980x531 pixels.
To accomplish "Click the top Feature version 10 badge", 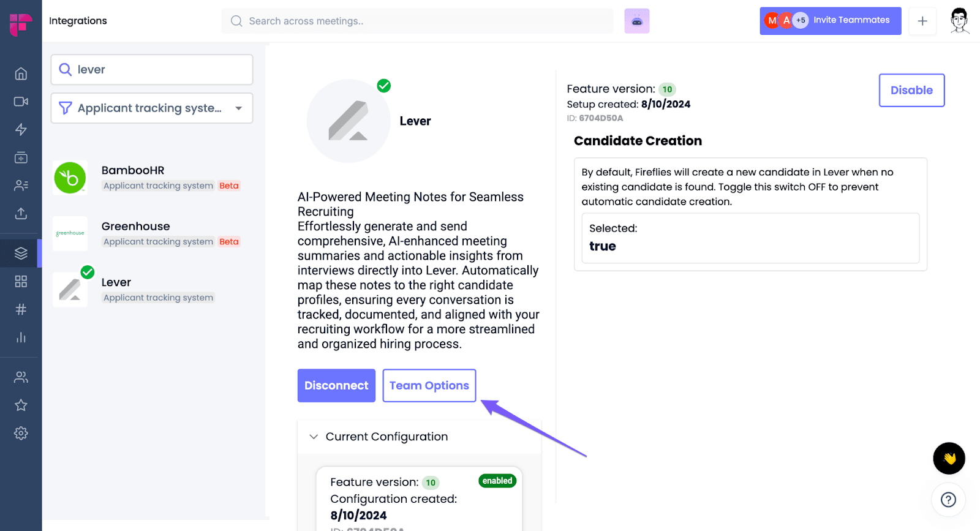I will 667,89.
